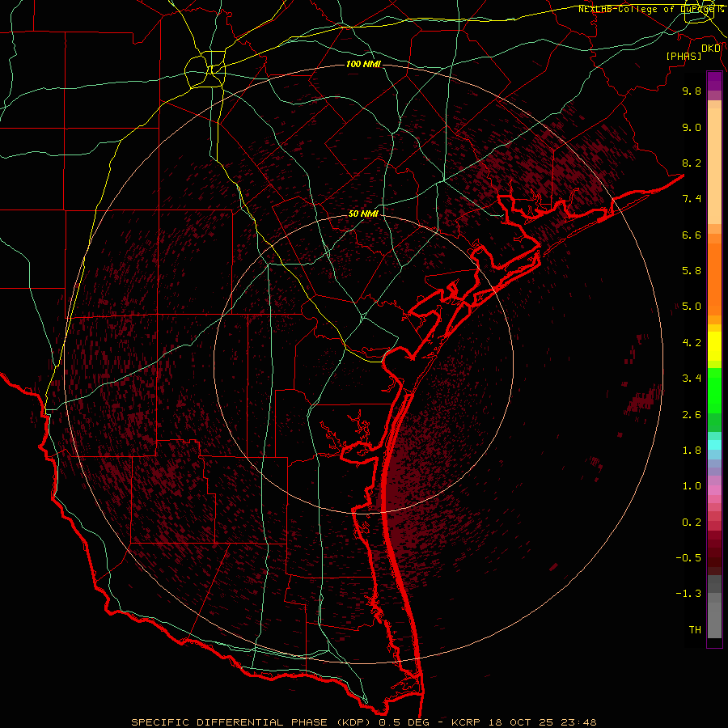
Task: Click the 5.8 scale value
Action: click(x=692, y=271)
